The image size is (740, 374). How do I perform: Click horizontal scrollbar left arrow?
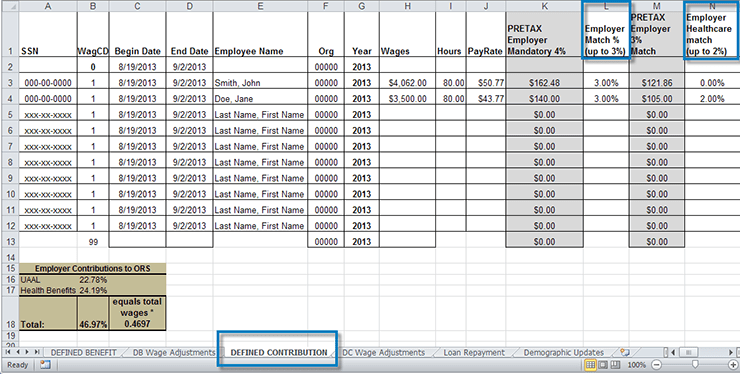[x=674, y=352]
